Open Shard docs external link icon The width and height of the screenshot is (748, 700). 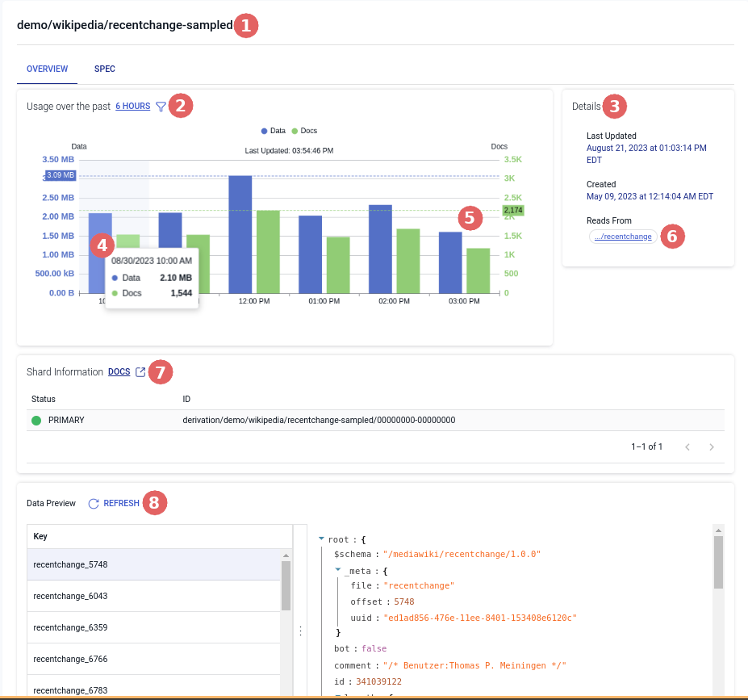140,372
